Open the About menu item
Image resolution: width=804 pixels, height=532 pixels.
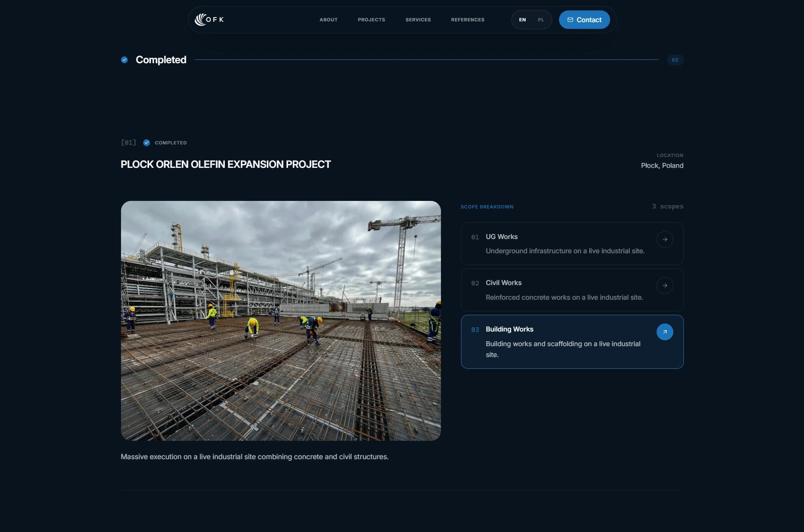328,20
